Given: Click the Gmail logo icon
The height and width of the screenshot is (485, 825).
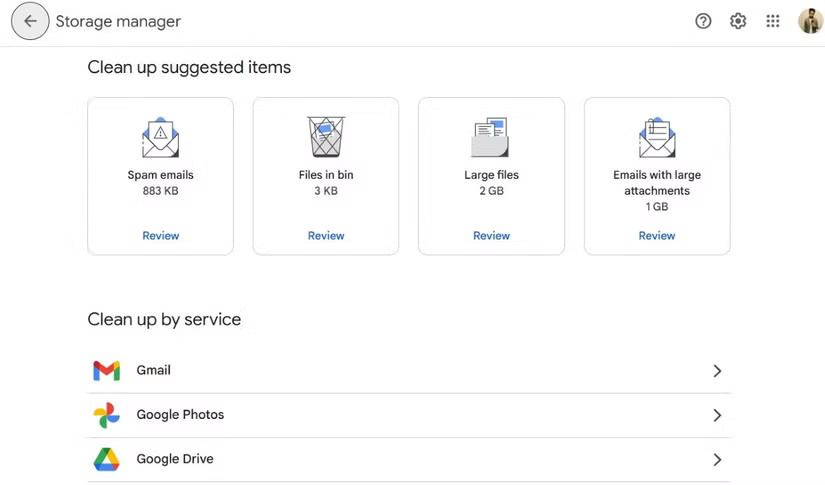Looking at the screenshot, I should (106, 371).
